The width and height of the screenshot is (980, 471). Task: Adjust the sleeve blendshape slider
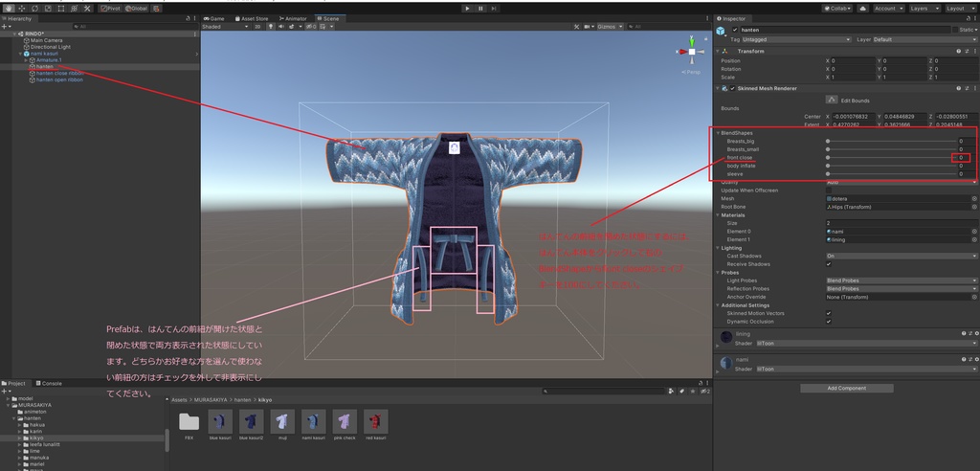891,174
